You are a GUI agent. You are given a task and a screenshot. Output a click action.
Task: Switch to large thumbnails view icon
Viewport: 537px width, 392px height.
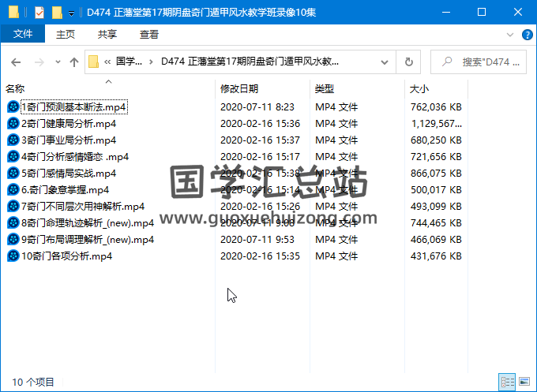pos(524,382)
